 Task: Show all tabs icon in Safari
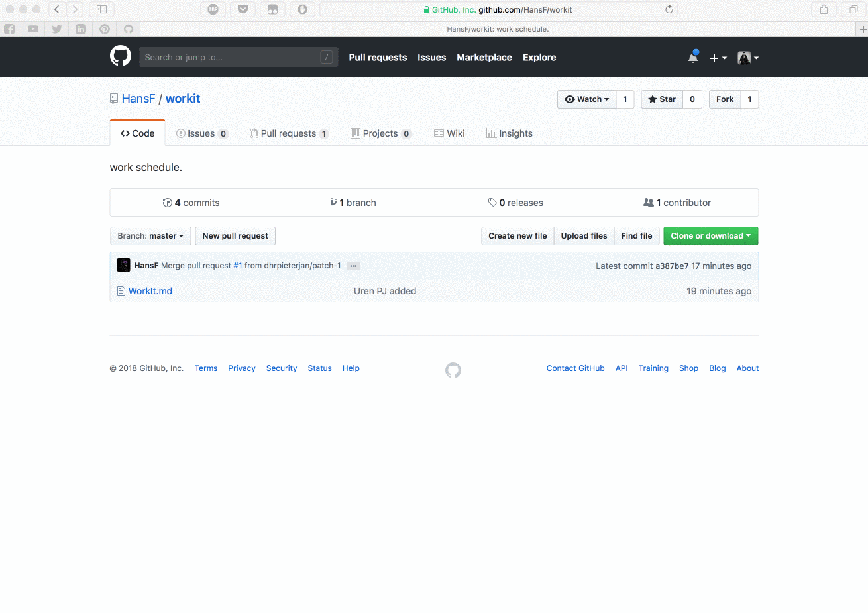(853, 9)
